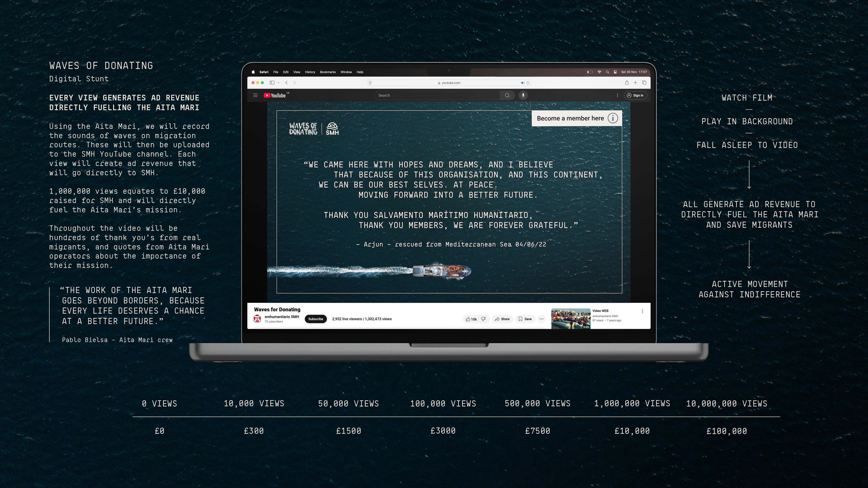
Task: Sign in to YouTube
Action: pos(636,95)
